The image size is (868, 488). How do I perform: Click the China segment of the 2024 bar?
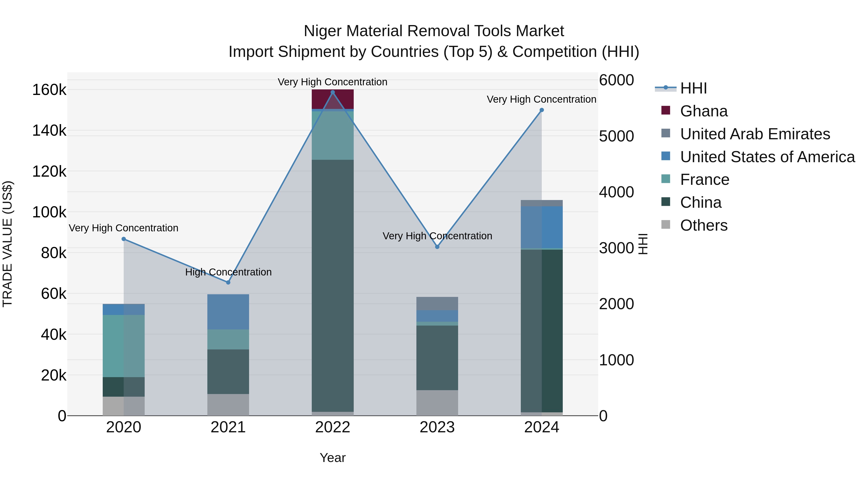[542, 331]
